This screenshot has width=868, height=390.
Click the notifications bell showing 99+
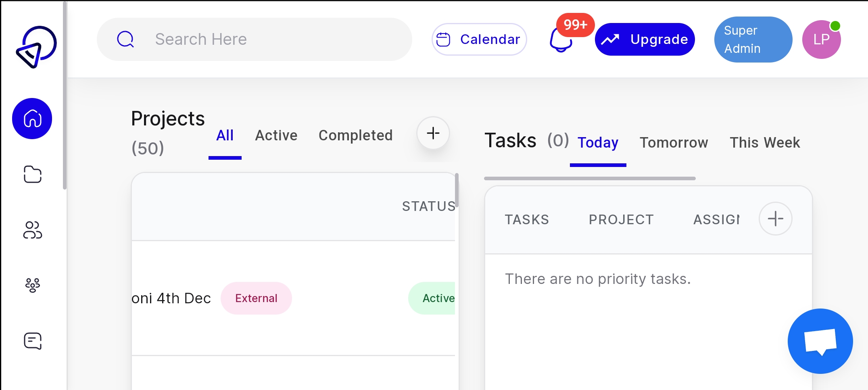point(561,40)
